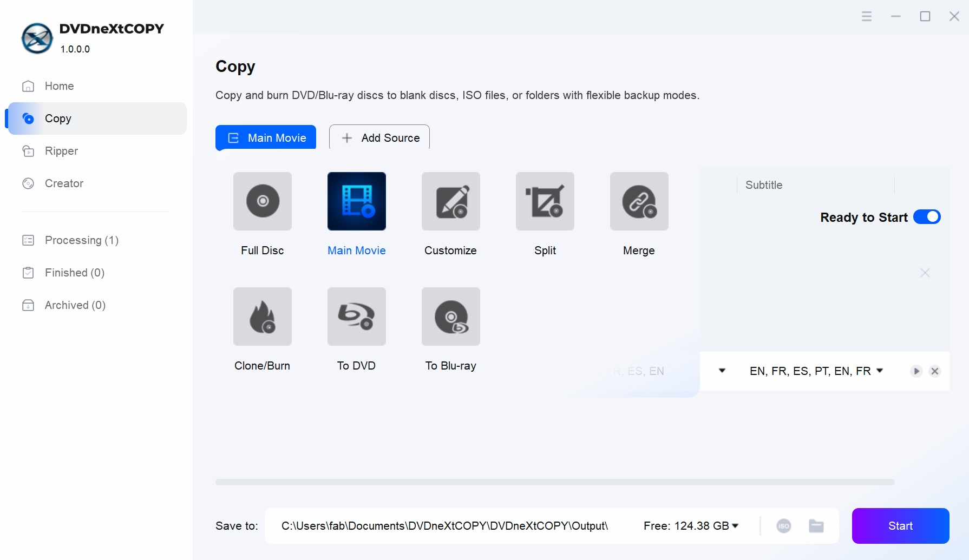Image resolution: width=969 pixels, height=560 pixels.
Task: Click the output path field
Action: click(x=445, y=526)
